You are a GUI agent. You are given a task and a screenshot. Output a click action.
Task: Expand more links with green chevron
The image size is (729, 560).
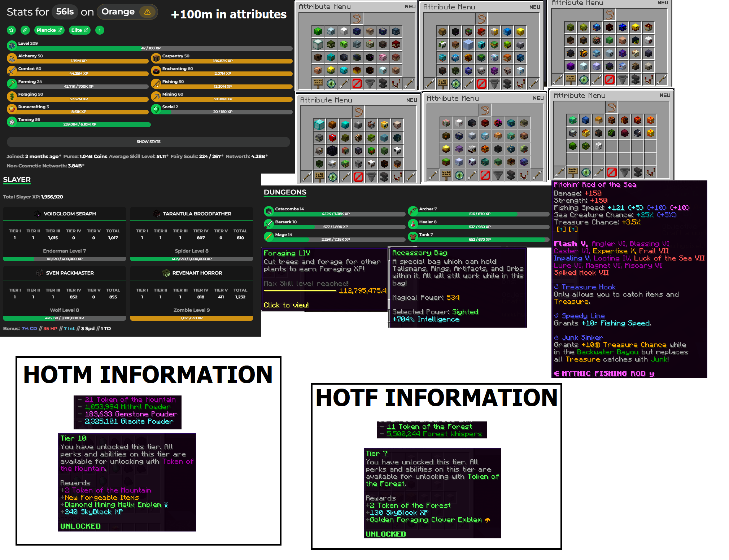pos(100,30)
